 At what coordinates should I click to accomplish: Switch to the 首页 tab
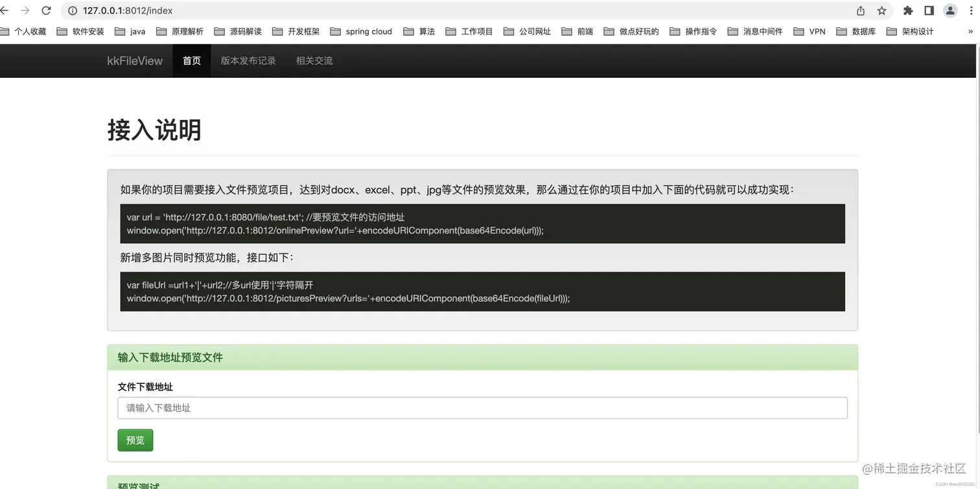coord(191,60)
